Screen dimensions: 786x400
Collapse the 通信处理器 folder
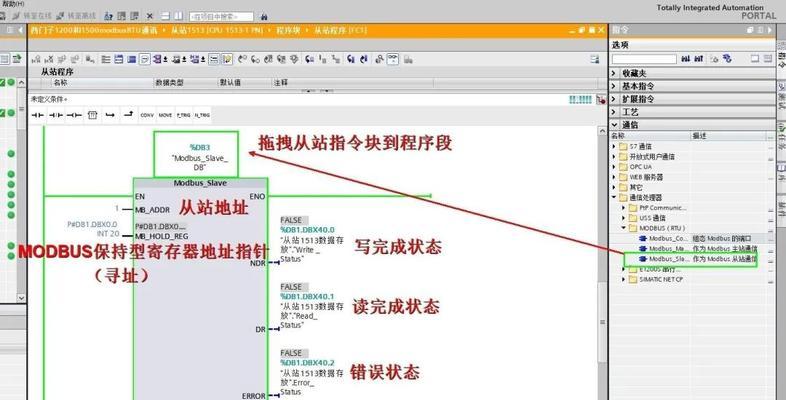pos(614,197)
